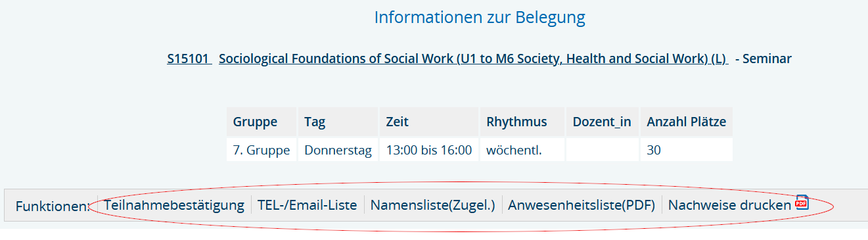Screen dimensions: 868x240
Task: Click the Rhythmus column header
Action: [x=522, y=122]
